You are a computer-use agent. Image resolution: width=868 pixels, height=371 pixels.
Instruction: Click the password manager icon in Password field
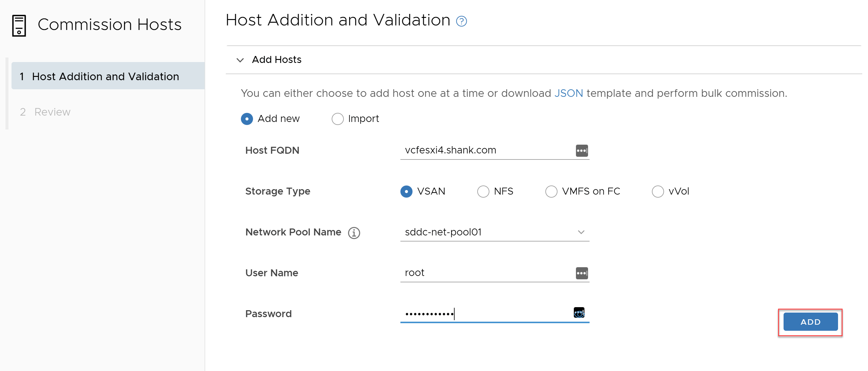[579, 313]
